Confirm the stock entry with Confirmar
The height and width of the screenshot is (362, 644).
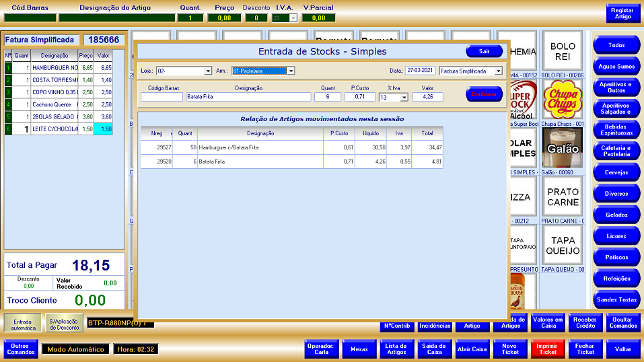click(484, 95)
